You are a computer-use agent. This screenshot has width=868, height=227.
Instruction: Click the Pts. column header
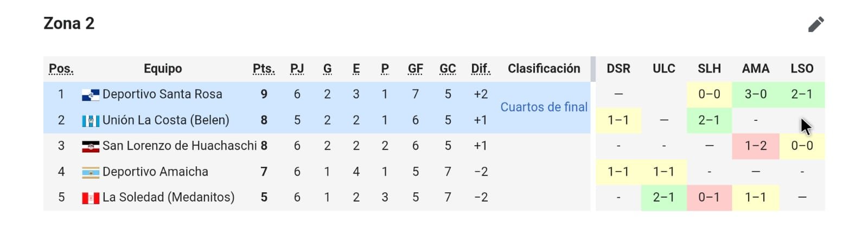(264, 69)
